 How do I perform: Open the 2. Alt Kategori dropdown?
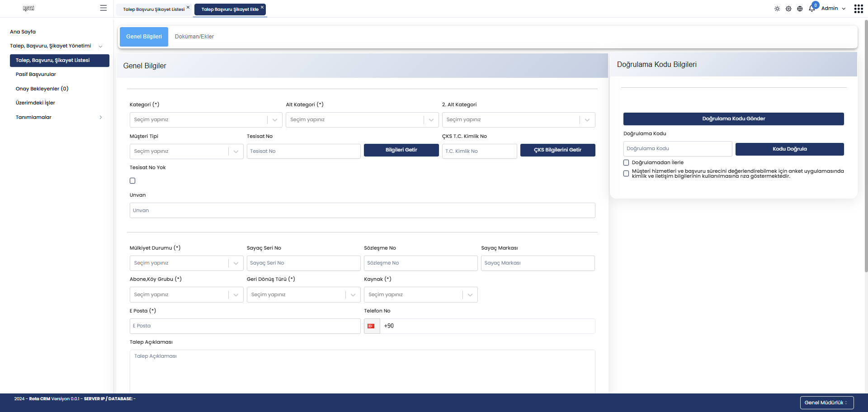519,120
